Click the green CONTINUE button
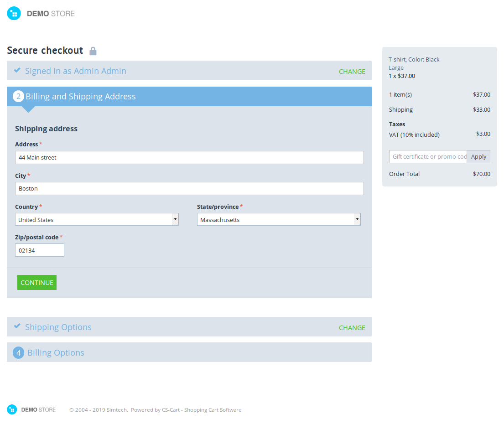Image resolution: width=504 pixels, height=424 pixels. tap(37, 282)
